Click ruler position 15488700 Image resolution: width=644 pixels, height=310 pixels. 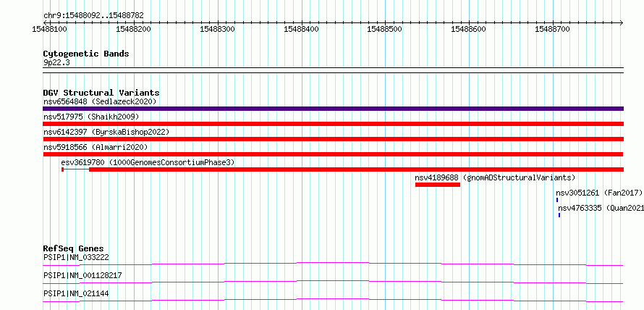[553, 29]
